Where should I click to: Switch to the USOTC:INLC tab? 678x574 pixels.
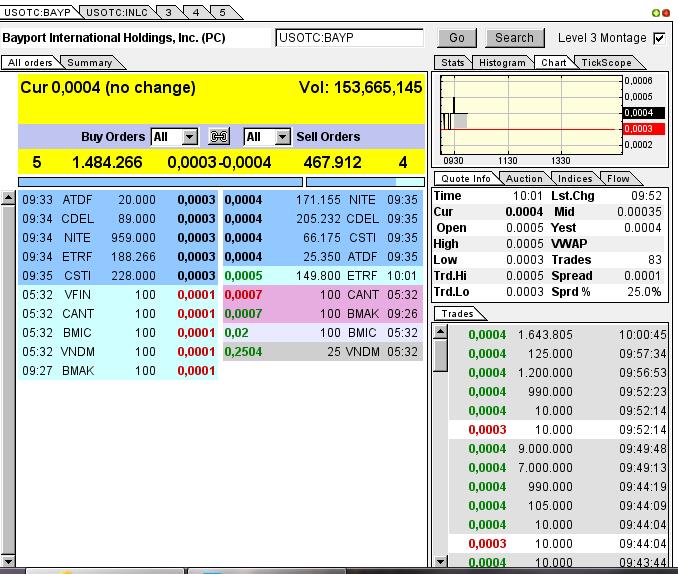117,13
